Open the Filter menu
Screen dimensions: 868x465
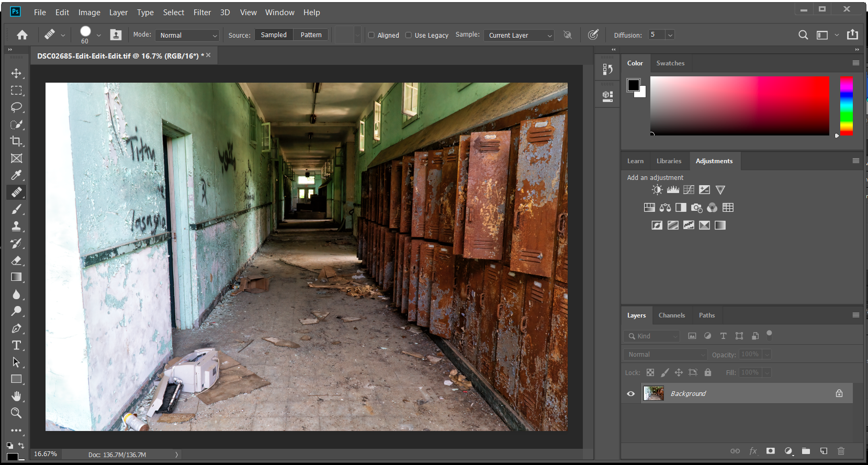pyautogui.click(x=202, y=13)
